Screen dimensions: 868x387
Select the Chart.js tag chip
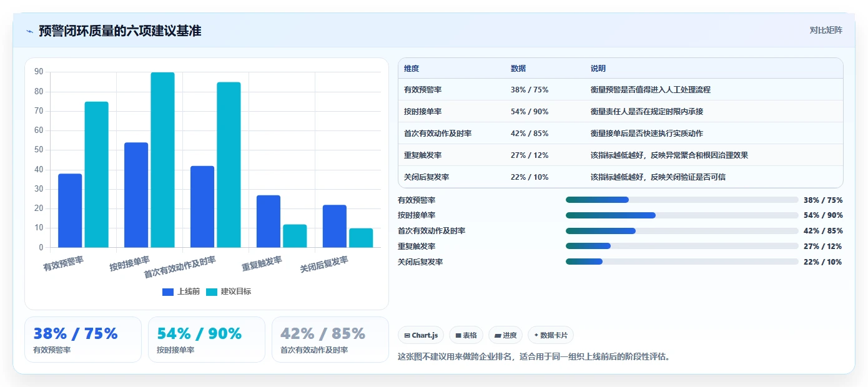coord(421,335)
